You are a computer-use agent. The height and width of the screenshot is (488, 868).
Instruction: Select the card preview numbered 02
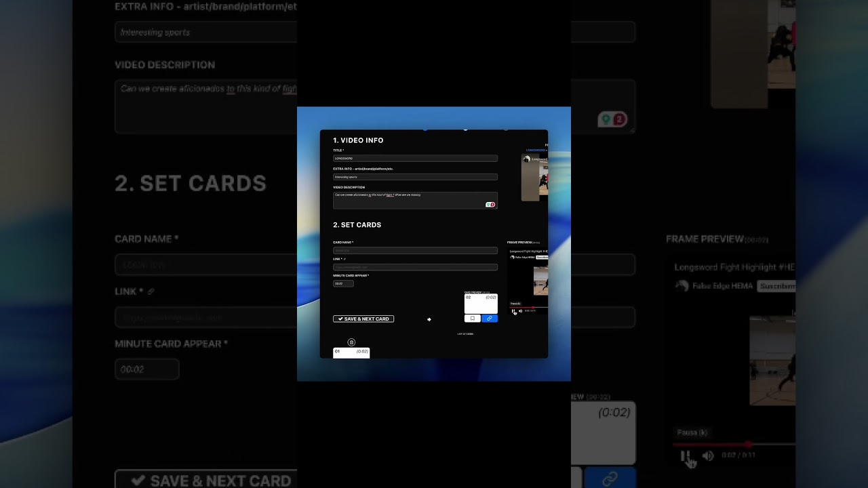(481, 304)
